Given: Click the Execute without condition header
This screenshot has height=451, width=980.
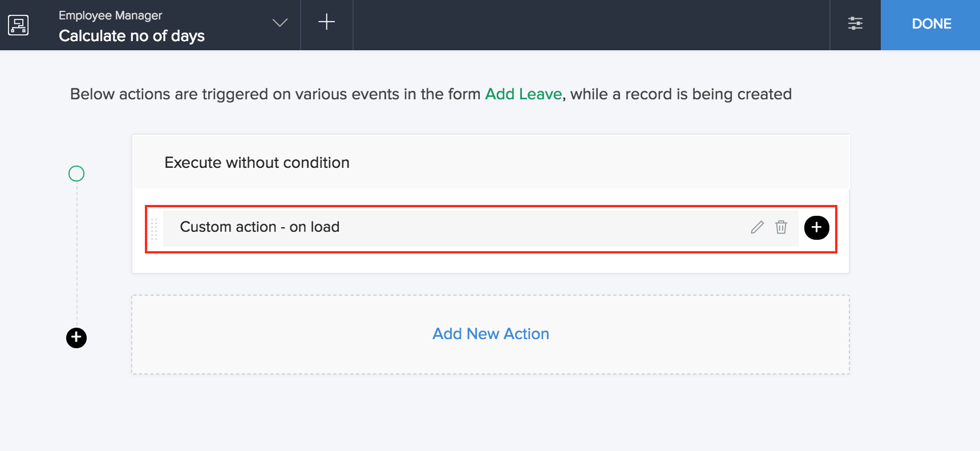Looking at the screenshot, I should [257, 163].
